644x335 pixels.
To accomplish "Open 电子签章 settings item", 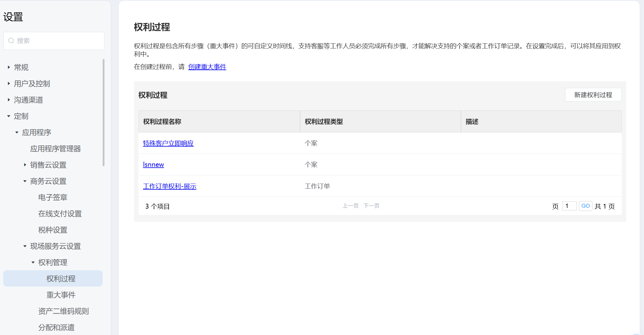I will [x=53, y=197].
